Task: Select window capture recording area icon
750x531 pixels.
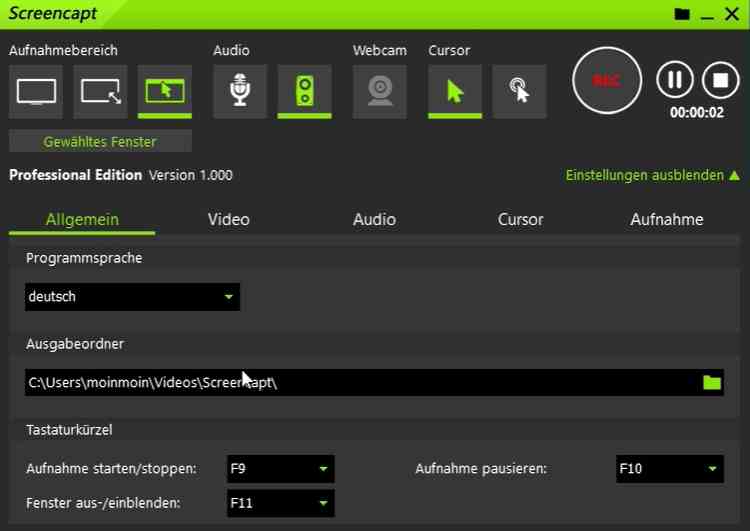Action: pos(165,91)
